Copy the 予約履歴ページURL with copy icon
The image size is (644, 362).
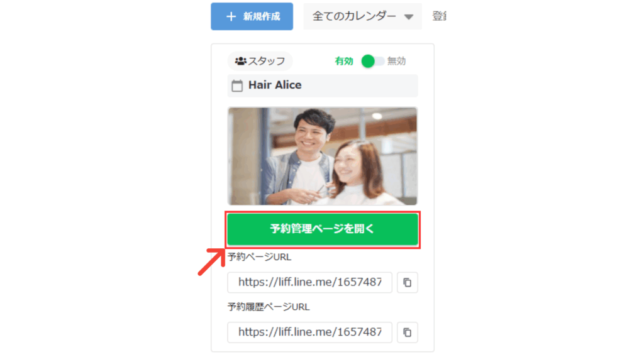[x=407, y=332]
